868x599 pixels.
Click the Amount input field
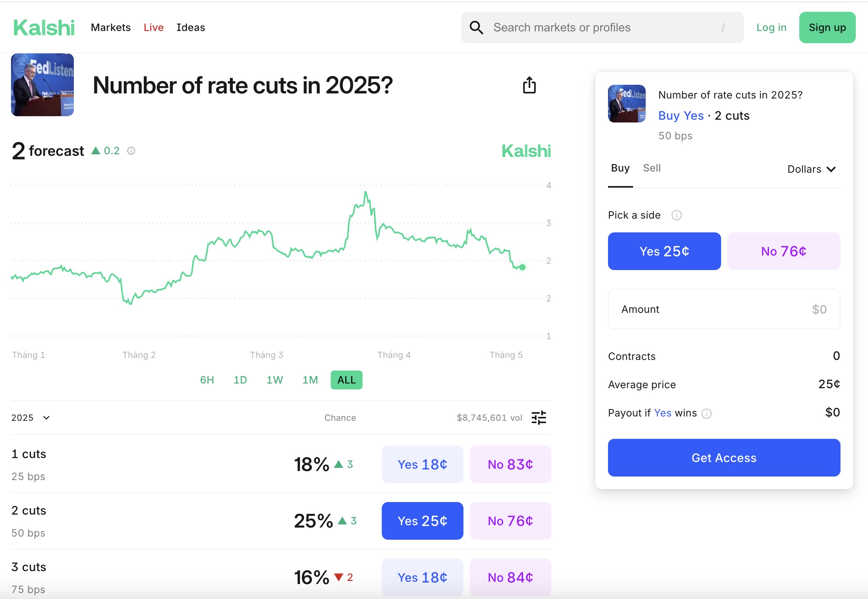tap(724, 309)
